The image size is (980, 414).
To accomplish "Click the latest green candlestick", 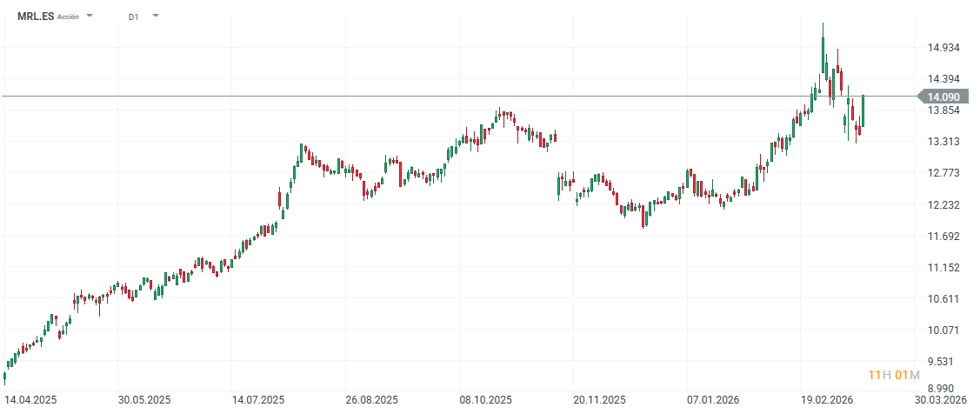I will [x=863, y=111].
